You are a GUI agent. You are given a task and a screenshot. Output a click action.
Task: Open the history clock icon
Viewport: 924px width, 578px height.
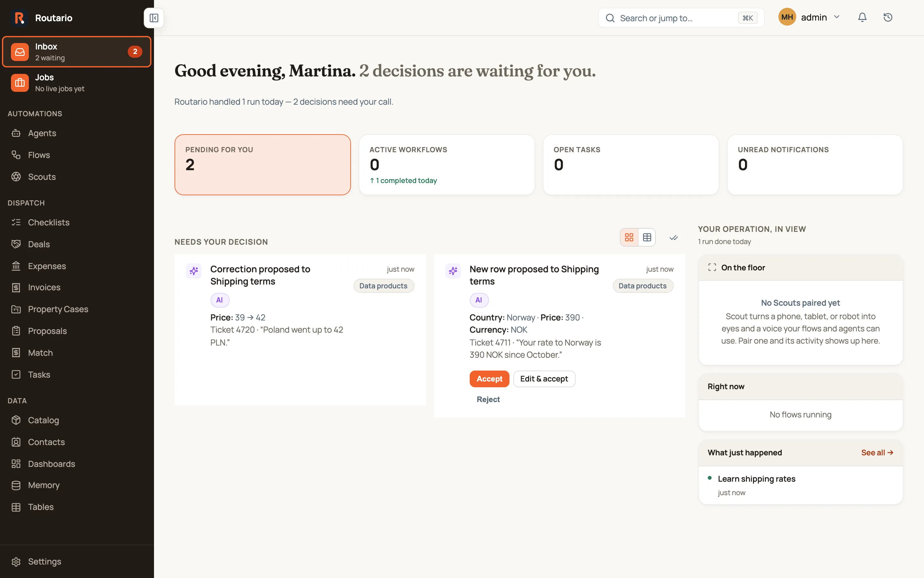[x=888, y=18]
